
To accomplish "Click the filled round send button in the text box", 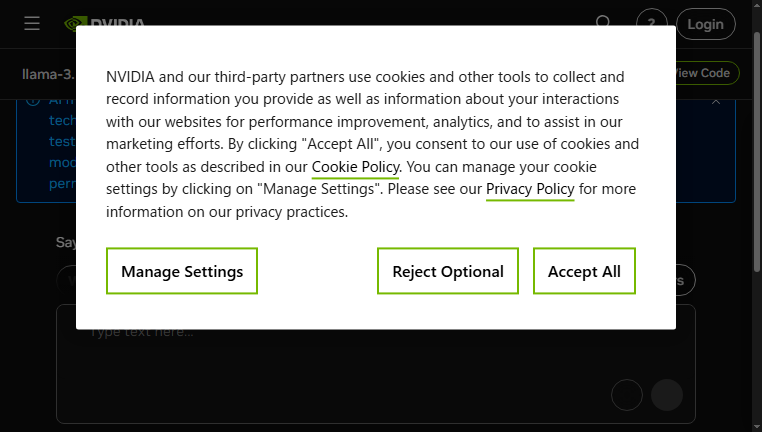I will tap(667, 395).
